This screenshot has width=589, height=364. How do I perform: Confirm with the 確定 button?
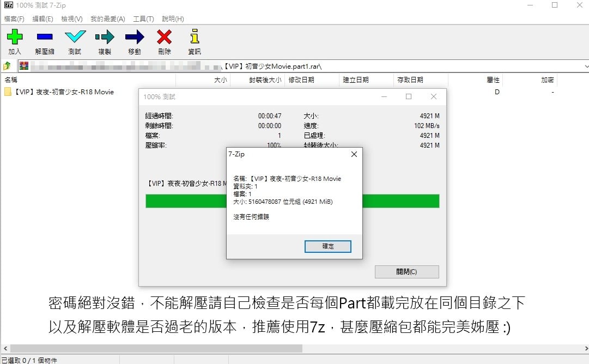[x=328, y=246]
